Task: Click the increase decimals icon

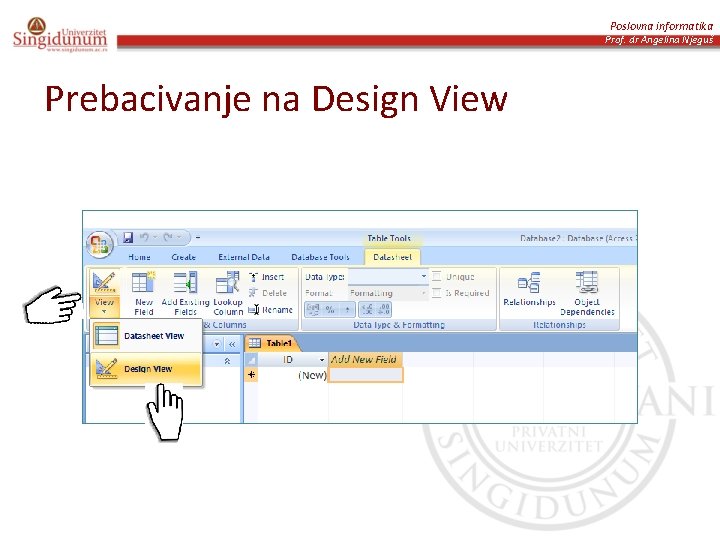Action: point(367,309)
